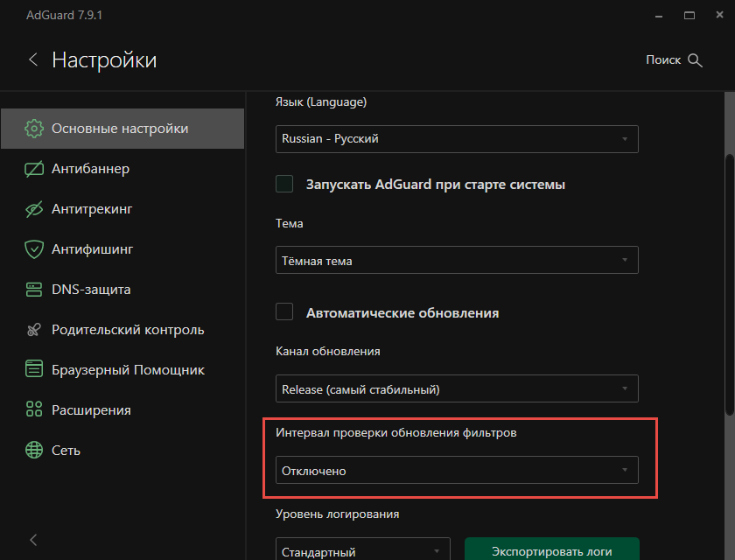
Task: Click Экспортировать логи button
Action: coord(552,549)
